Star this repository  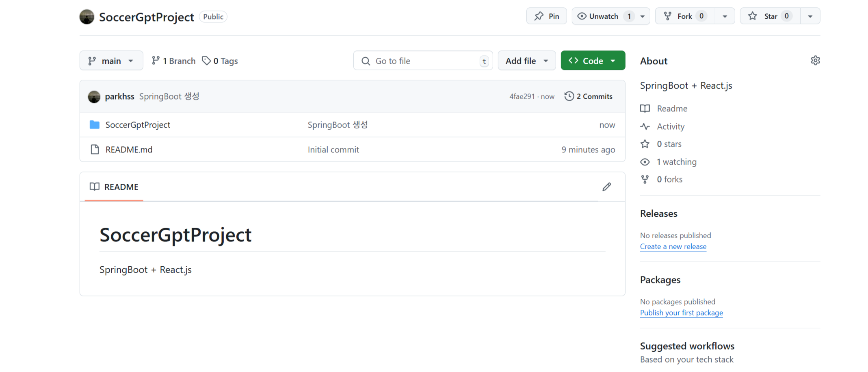770,16
